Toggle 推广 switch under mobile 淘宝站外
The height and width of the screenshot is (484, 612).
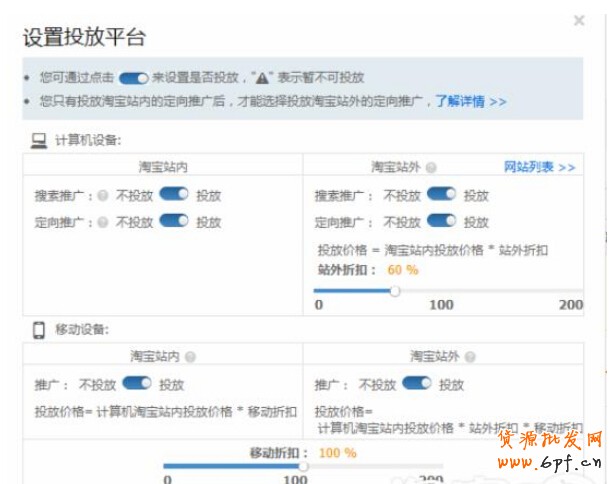416,383
